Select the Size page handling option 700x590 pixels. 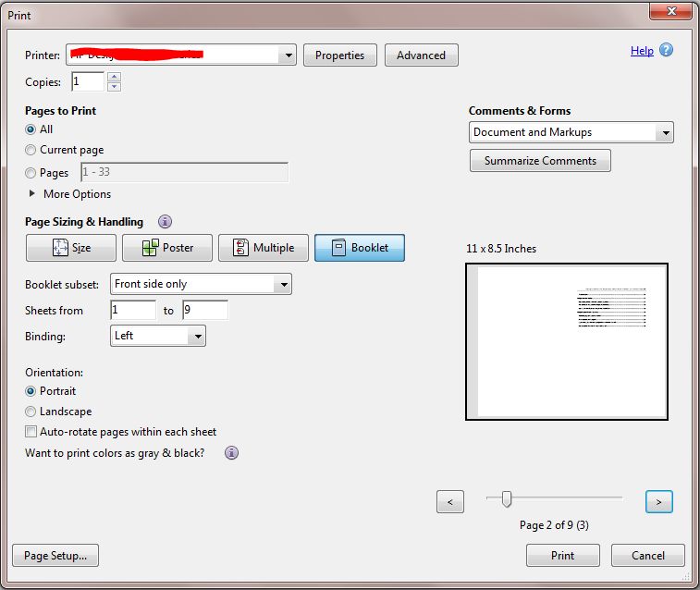pyautogui.click(x=71, y=248)
